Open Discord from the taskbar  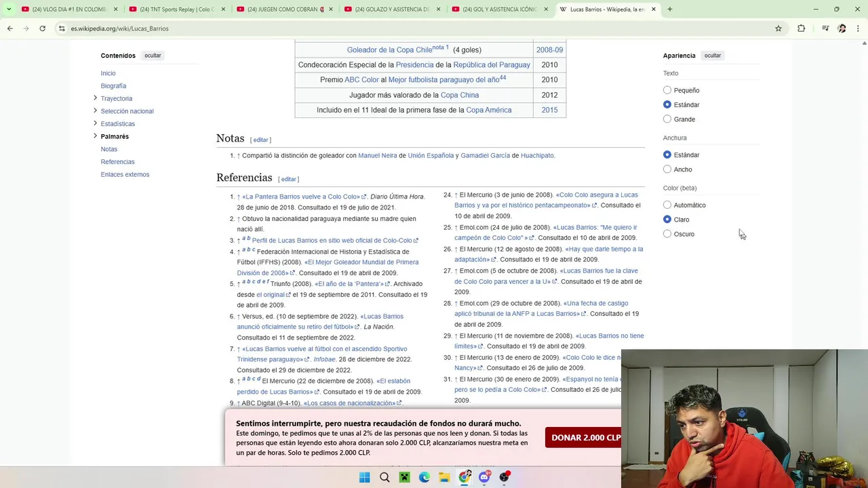(x=484, y=477)
